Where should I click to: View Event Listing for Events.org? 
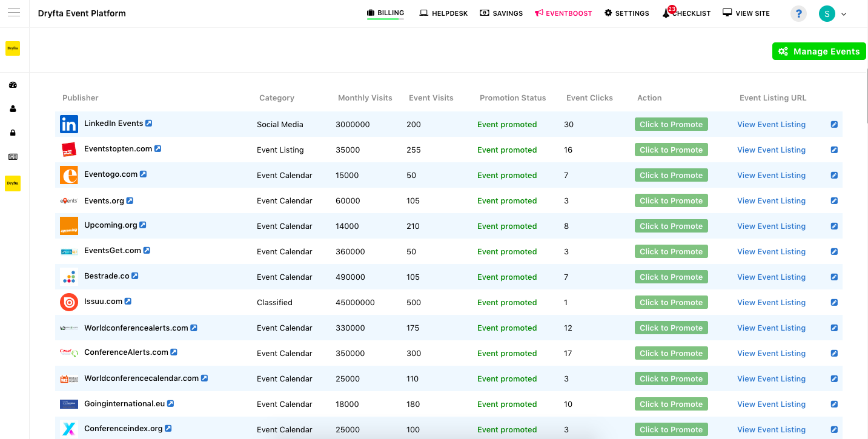(x=771, y=200)
